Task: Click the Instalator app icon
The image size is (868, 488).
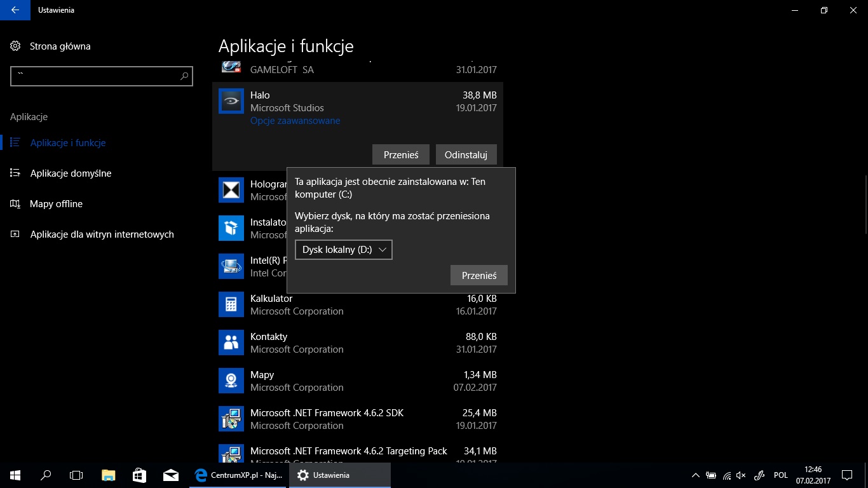Action: point(231,228)
